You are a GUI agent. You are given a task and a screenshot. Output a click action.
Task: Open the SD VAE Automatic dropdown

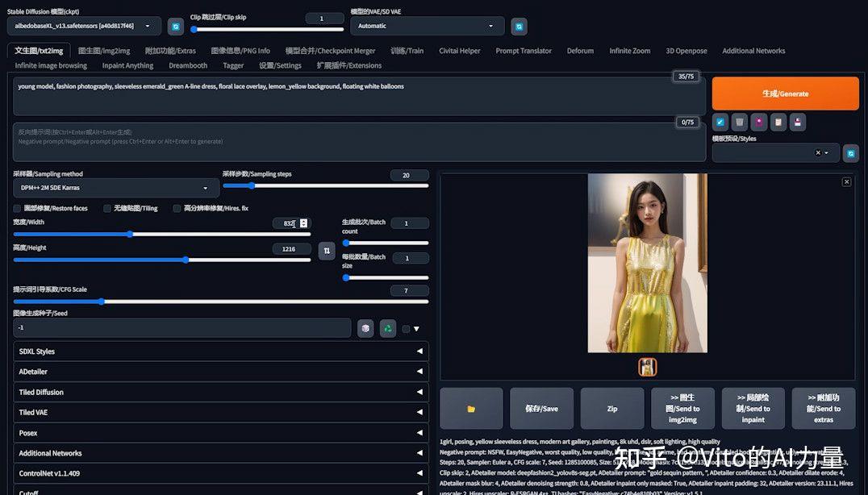pyautogui.click(x=428, y=26)
